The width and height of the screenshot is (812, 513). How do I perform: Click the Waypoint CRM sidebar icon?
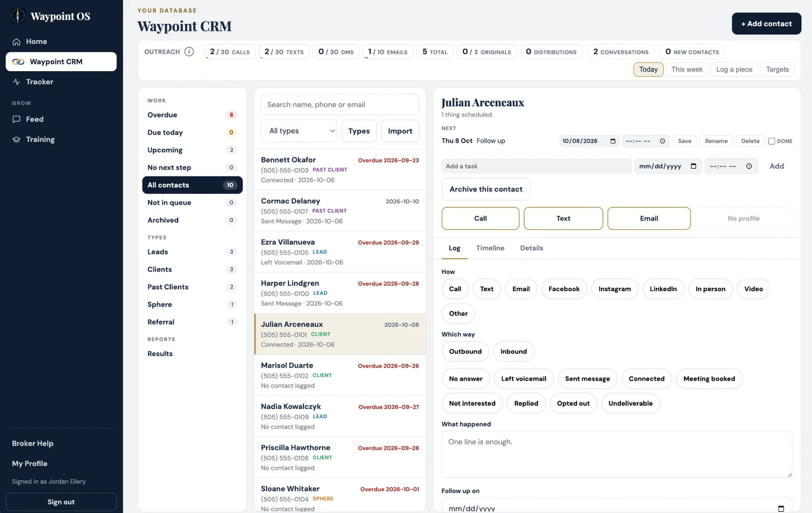18,61
